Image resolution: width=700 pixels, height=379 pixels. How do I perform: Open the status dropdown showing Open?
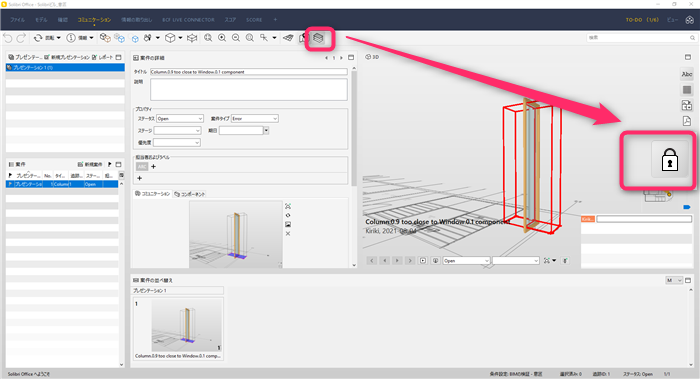180,118
